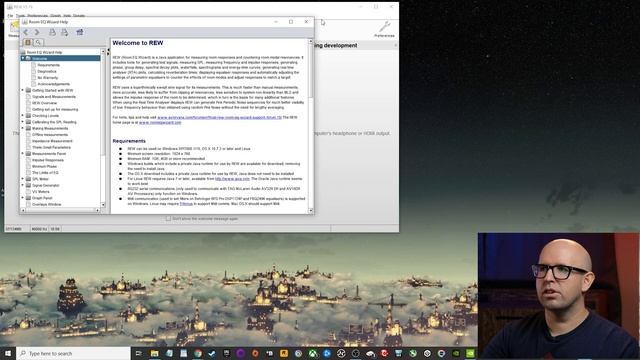Open the Preferences menu in REW window
Screen dimensions: 640x360
(x=38, y=16)
